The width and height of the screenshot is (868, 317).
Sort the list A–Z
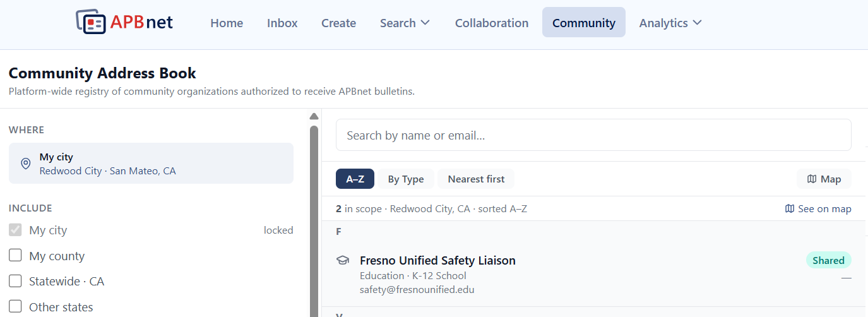(355, 179)
